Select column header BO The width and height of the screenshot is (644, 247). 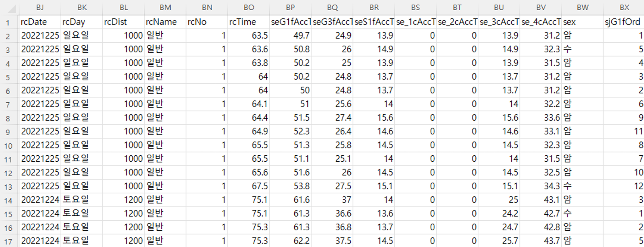248,8
